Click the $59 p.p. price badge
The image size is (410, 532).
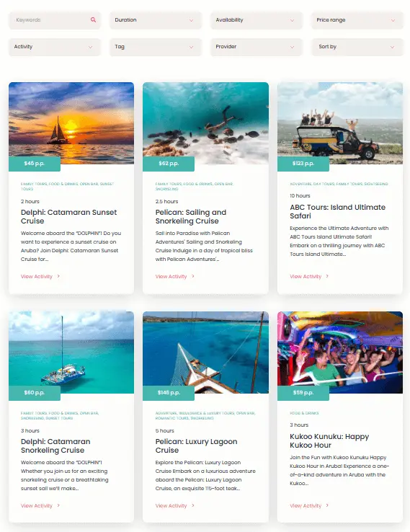tap(303, 393)
